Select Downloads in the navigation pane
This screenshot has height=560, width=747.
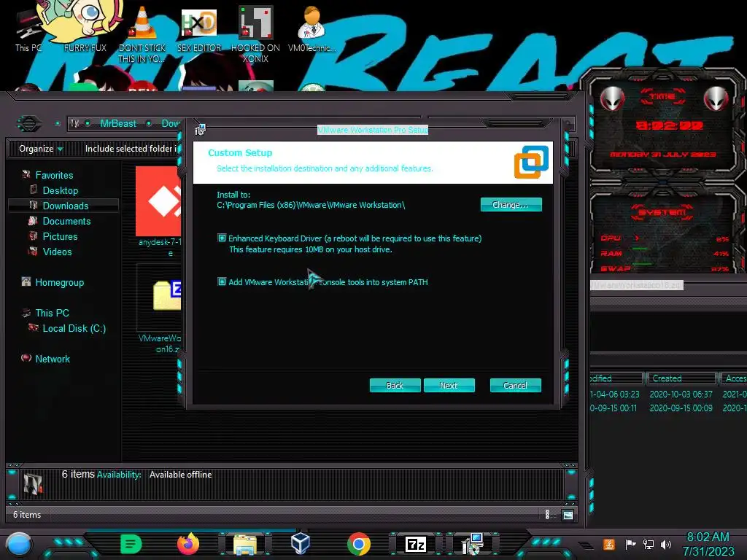[65, 206]
